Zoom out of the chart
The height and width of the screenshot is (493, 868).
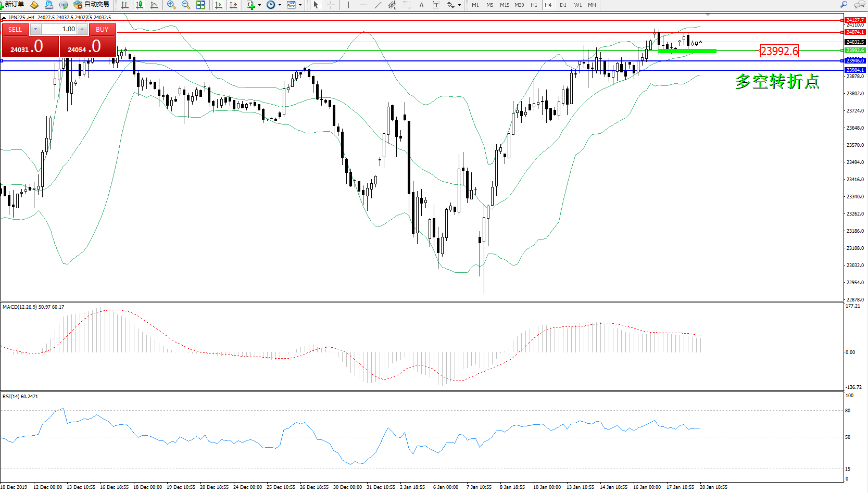pos(186,5)
